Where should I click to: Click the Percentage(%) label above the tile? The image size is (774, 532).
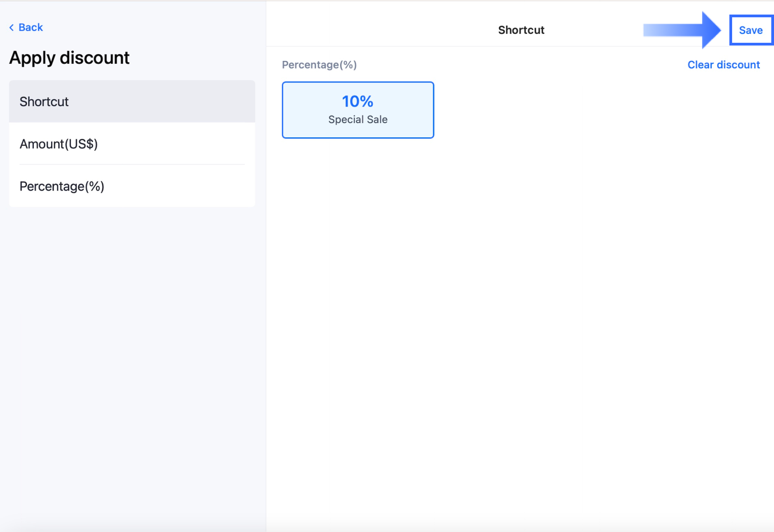(x=319, y=65)
